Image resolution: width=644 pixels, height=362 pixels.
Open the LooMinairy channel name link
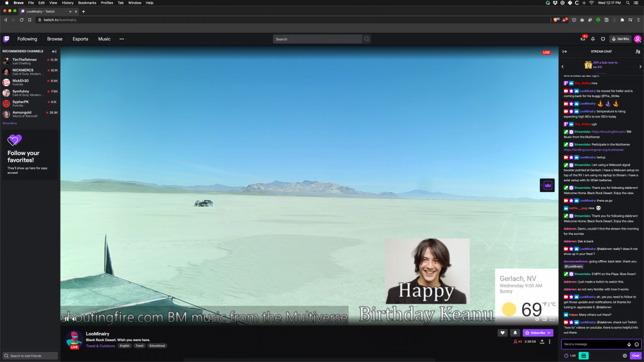pos(98,334)
